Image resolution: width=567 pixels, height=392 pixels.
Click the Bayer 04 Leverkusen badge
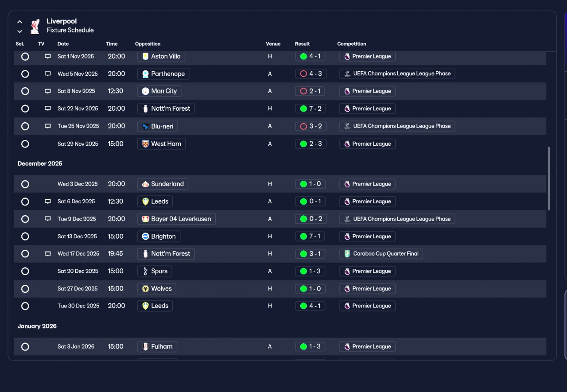point(145,219)
